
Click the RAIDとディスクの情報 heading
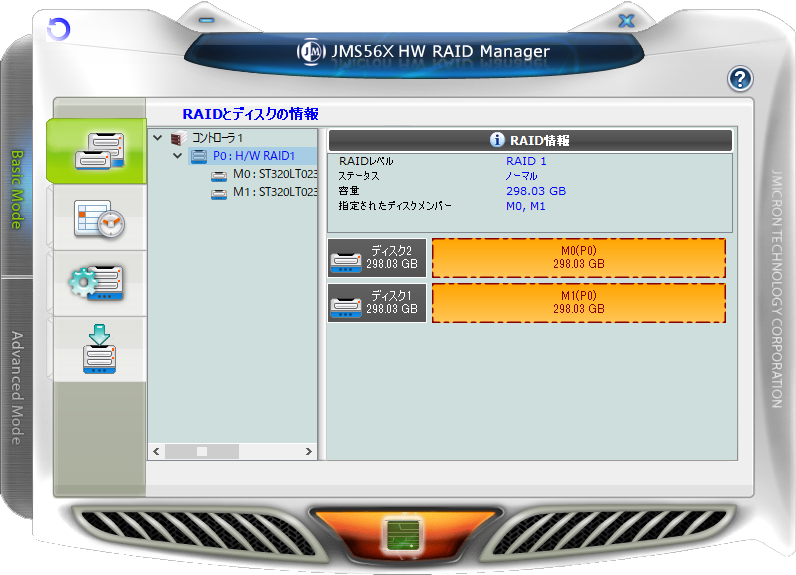[x=250, y=114]
